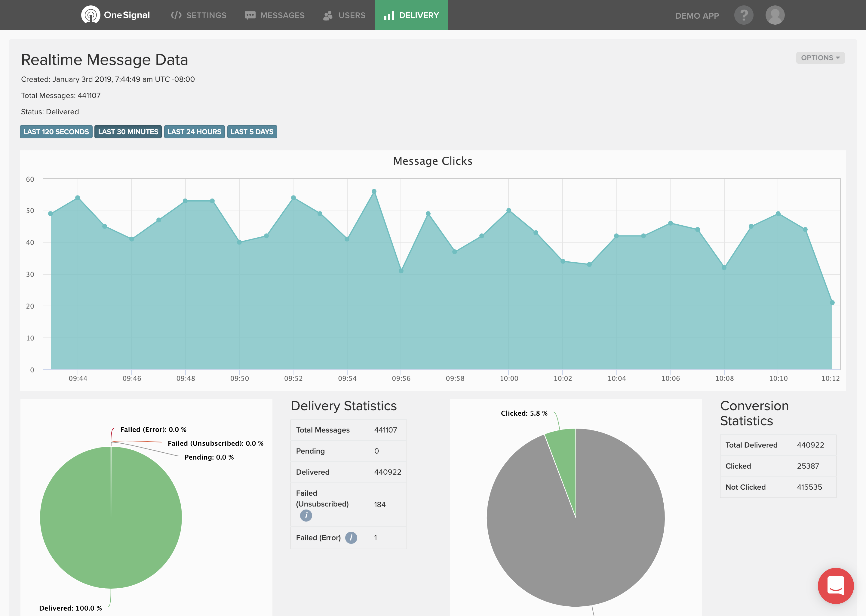The width and height of the screenshot is (866, 616).
Task: Click the Total Delivered value 440922
Action: [810, 445]
